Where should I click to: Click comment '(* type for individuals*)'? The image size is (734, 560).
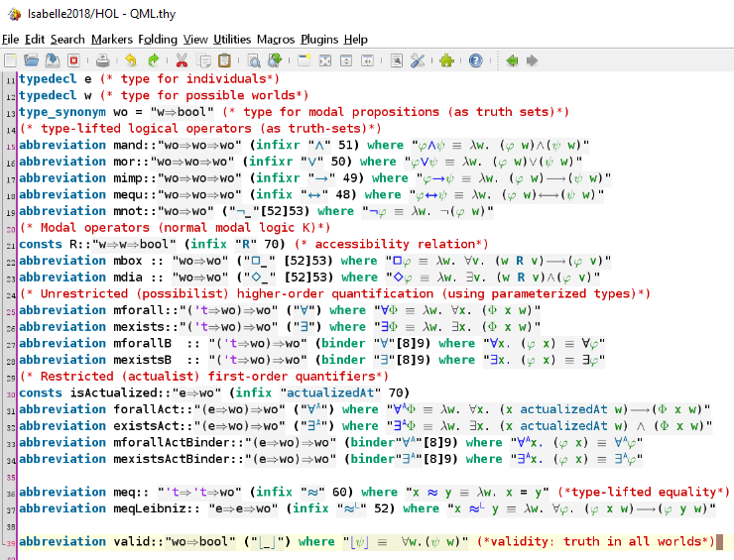[189, 79]
